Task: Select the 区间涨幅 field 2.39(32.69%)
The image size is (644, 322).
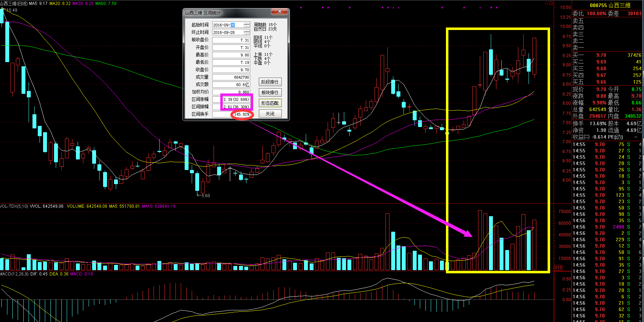Action: [x=231, y=99]
